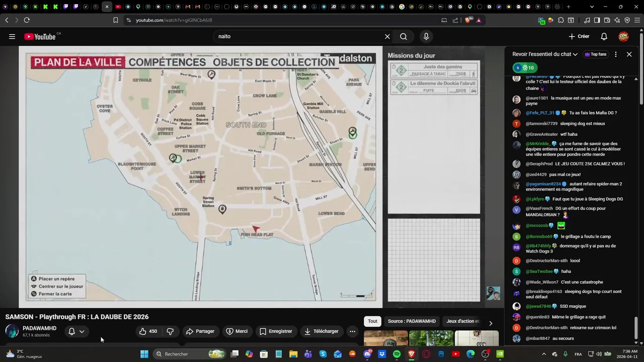Open the browser extensions puzzle icon
The height and width of the screenshot is (362, 644).
[561, 20]
